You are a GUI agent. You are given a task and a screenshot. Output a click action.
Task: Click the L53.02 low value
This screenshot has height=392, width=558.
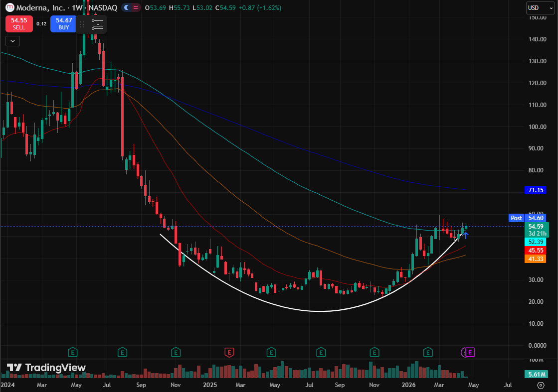[202, 8]
